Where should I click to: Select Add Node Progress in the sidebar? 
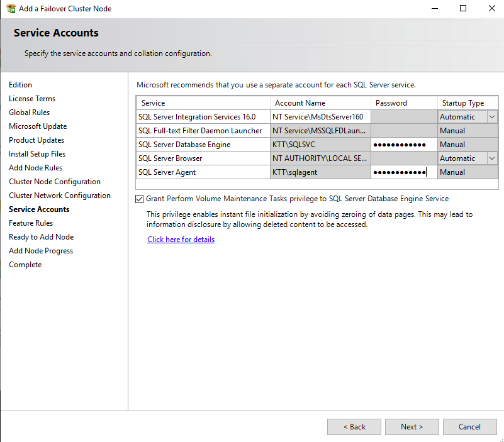pos(41,251)
